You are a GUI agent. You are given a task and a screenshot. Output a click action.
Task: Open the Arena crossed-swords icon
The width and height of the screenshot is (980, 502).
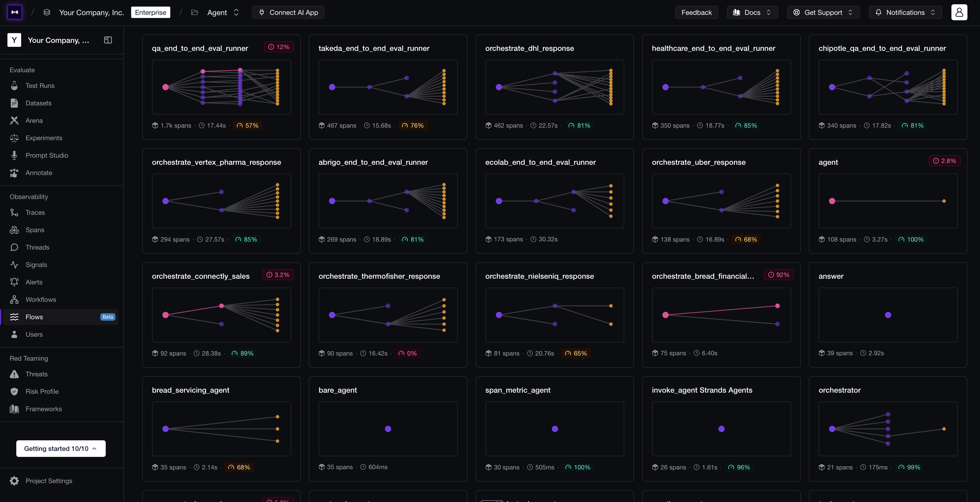point(14,121)
